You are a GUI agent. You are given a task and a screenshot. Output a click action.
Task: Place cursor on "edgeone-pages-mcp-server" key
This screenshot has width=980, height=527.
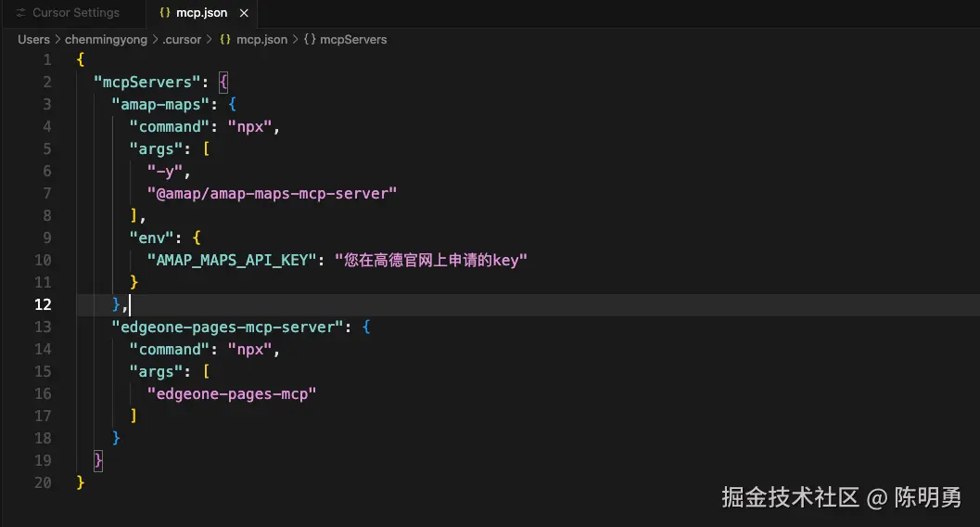(227, 327)
